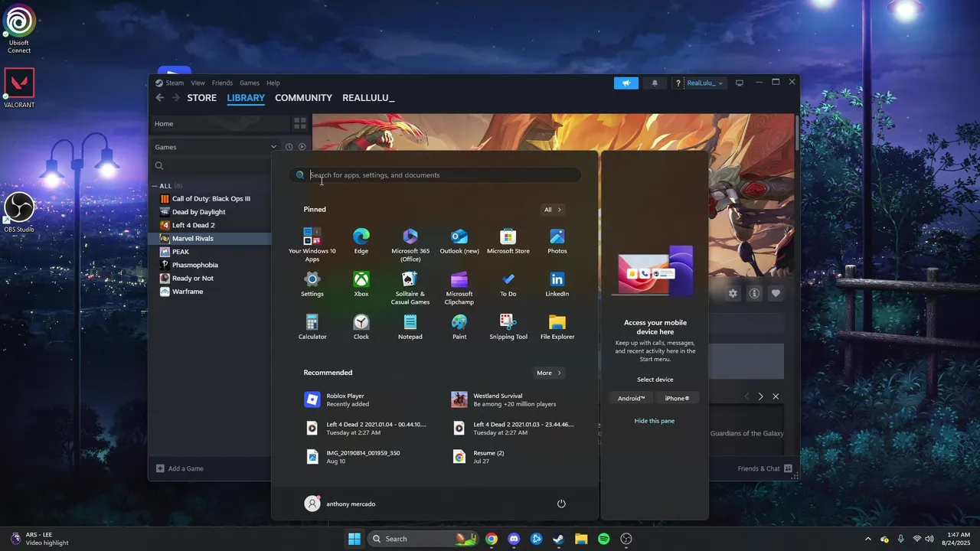
Task: Open Microsoft Store pinned app
Action: click(x=508, y=241)
